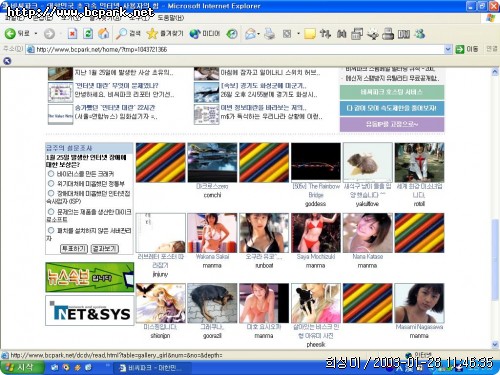This screenshot has height=375, width=500.
Task: Click the 투표하기 vote button
Action: (74, 249)
